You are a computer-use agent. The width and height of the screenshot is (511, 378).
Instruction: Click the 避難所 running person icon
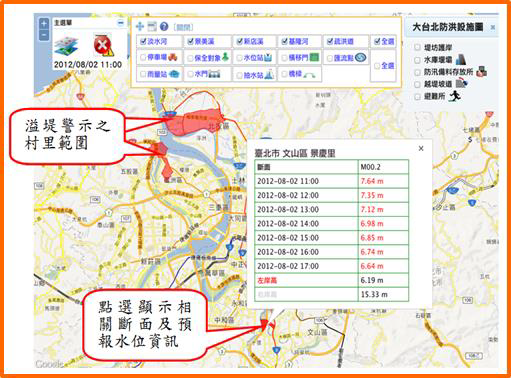click(x=455, y=96)
